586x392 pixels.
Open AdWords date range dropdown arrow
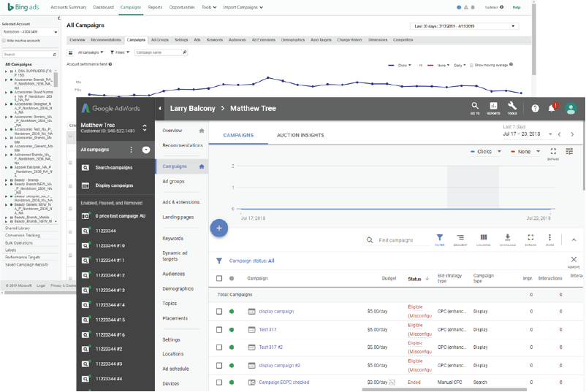tap(550, 134)
